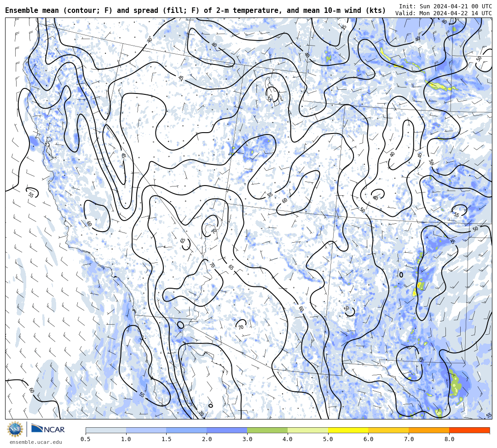Click the Valid: Mon 2024-04-22 14 UTC text
Viewport: 497px width, 448px height.
click(x=444, y=13)
